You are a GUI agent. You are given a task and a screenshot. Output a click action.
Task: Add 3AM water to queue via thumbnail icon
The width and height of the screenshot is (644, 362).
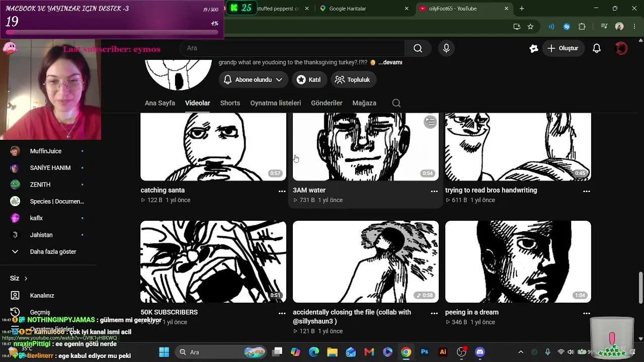[x=430, y=122]
